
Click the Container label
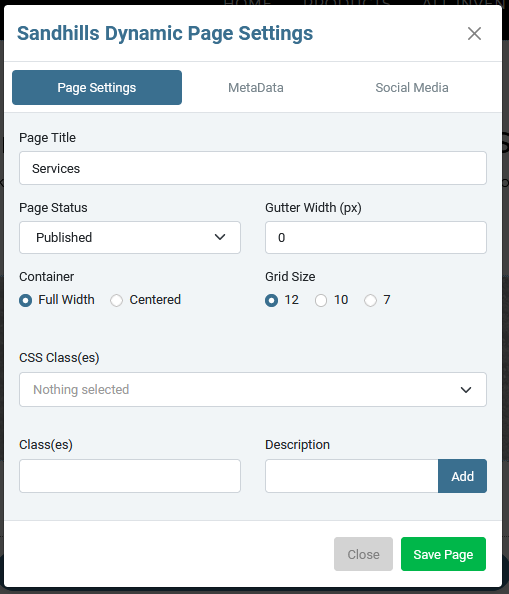47,277
